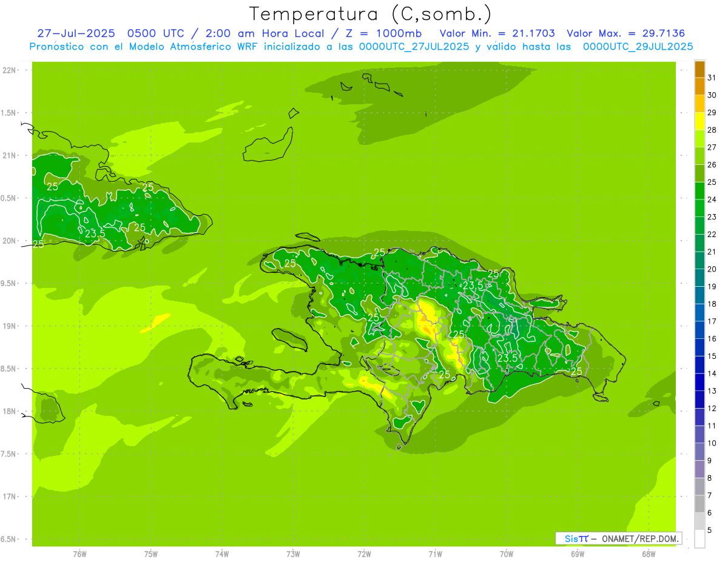Click the legend value label "20"

(712, 269)
